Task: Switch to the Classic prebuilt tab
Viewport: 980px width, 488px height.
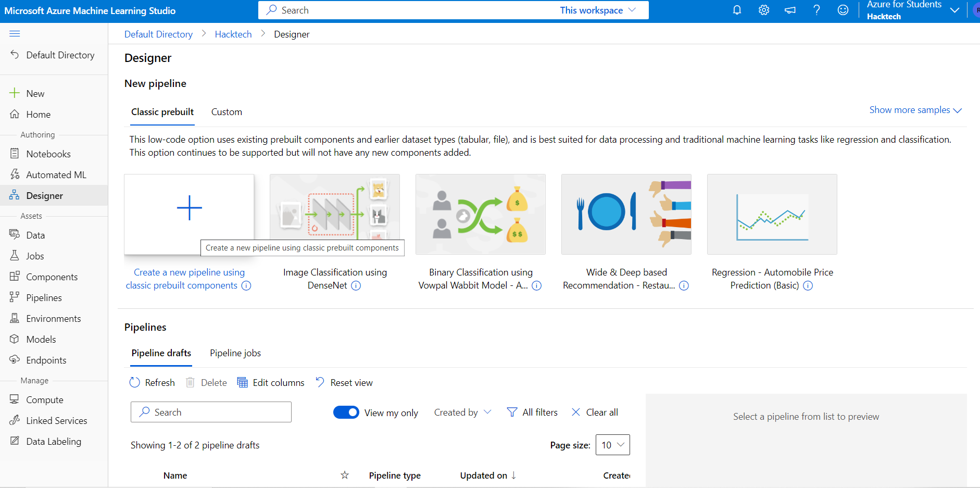Action: (162, 112)
